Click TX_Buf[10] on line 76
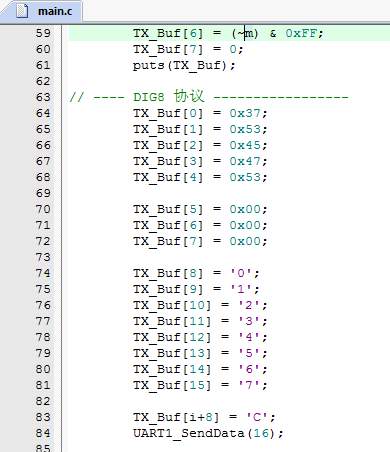Viewport: 390px width, 452px height. click(172, 305)
